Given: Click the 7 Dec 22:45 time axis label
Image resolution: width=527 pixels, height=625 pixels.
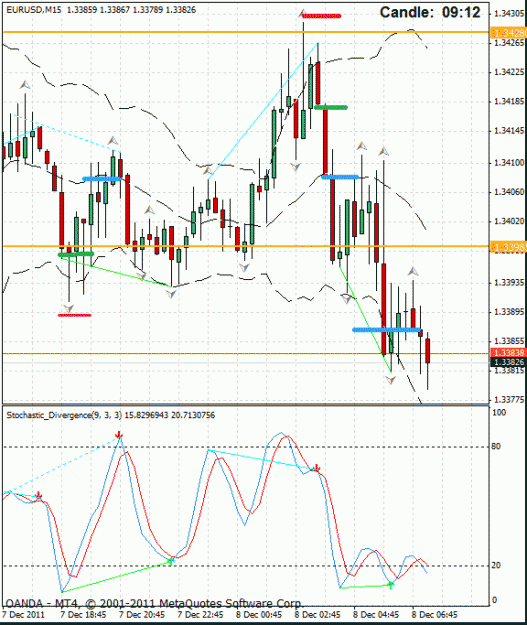Looking at the screenshot, I should (x=201, y=614).
